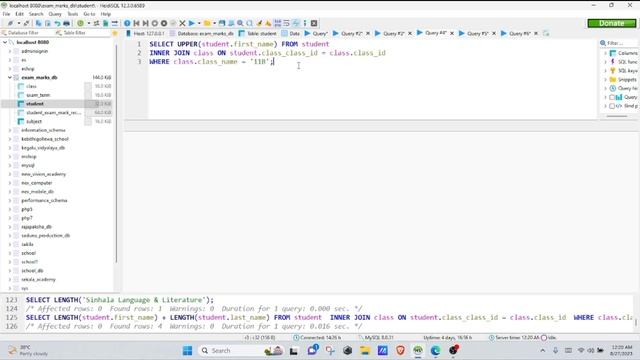Open the session manager plug icon
The width and height of the screenshot is (640, 360).
click(11, 23)
